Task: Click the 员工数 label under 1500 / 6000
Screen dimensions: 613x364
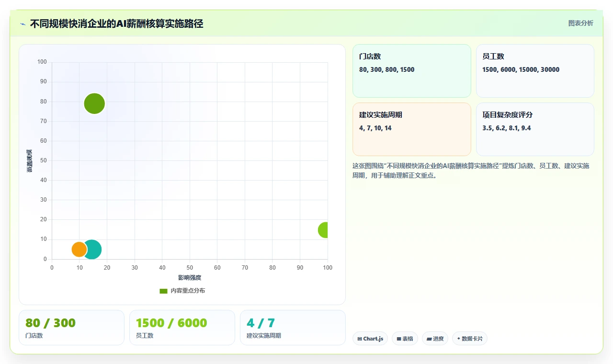Action: click(145, 336)
